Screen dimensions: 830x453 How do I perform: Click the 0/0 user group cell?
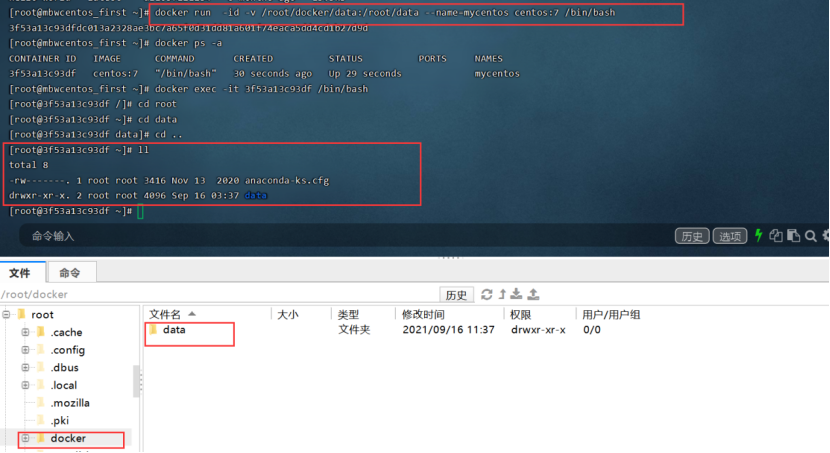tap(592, 330)
